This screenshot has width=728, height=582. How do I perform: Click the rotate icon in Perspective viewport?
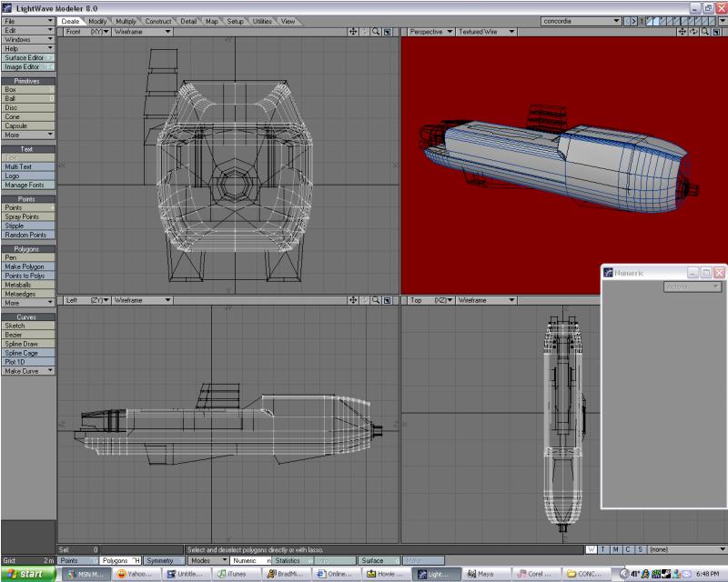click(695, 31)
